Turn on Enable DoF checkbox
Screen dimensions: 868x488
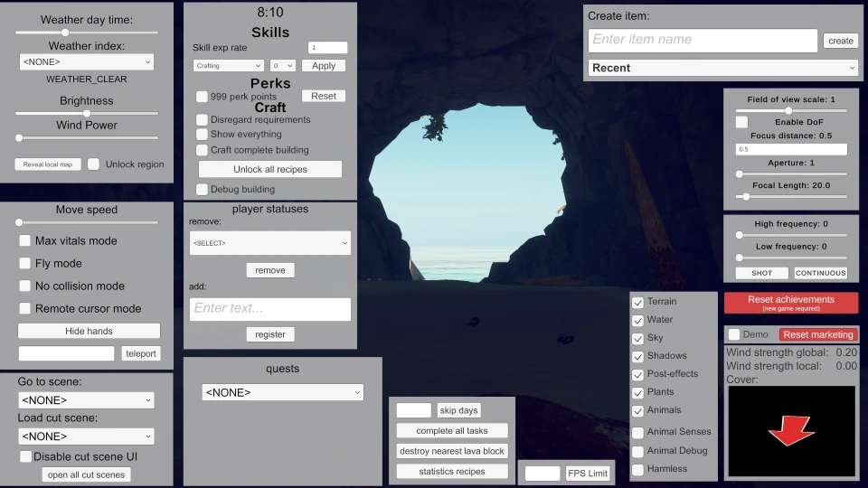(x=741, y=122)
